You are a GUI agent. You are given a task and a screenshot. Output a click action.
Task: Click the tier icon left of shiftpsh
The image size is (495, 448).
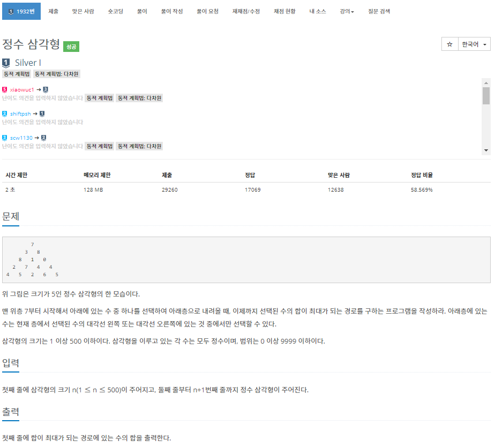[5, 113]
